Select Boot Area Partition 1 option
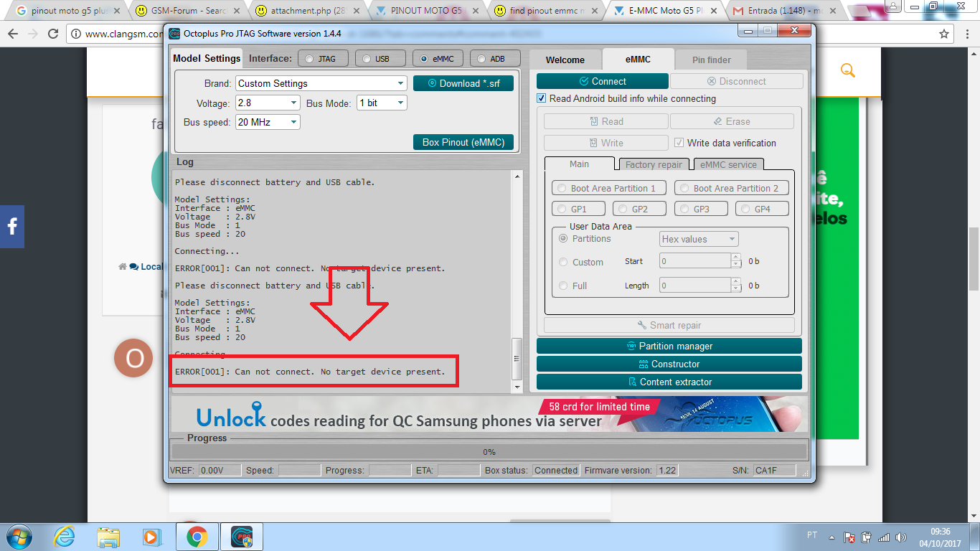The width and height of the screenshot is (980, 551). click(x=608, y=188)
